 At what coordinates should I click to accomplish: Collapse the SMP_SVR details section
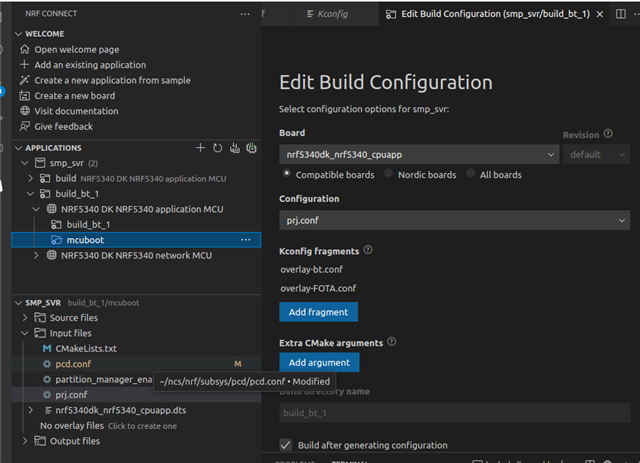pyautogui.click(x=18, y=303)
